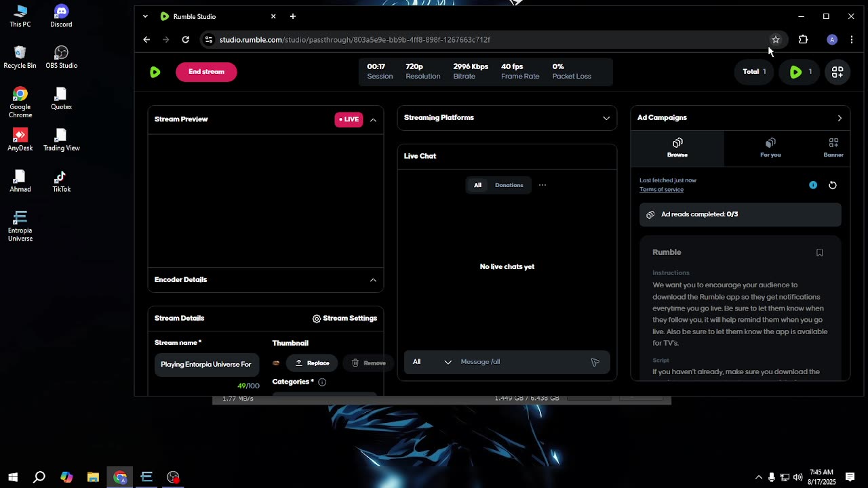Screen dimensions: 868x488
Task: Select the All chat filter tab
Action: pos(477,185)
